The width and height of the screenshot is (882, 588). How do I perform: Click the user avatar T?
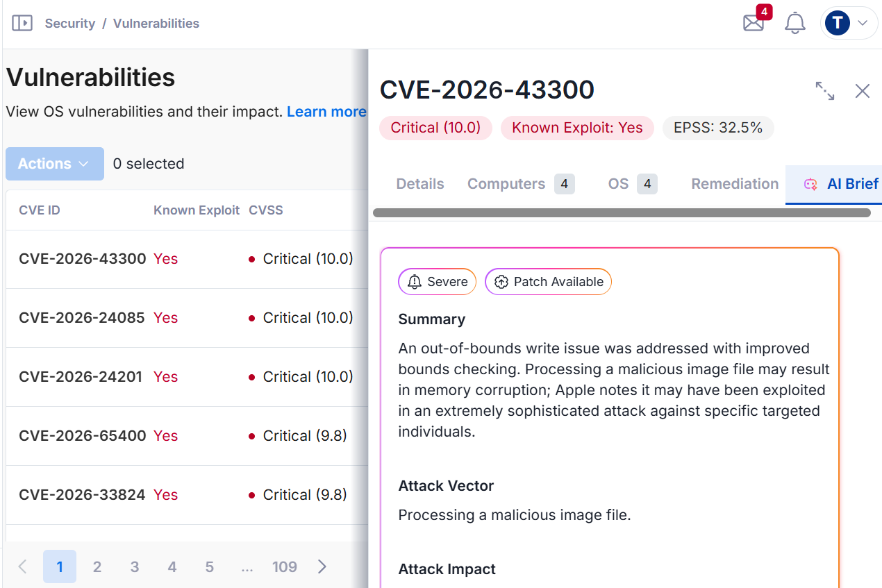pyautogui.click(x=838, y=23)
